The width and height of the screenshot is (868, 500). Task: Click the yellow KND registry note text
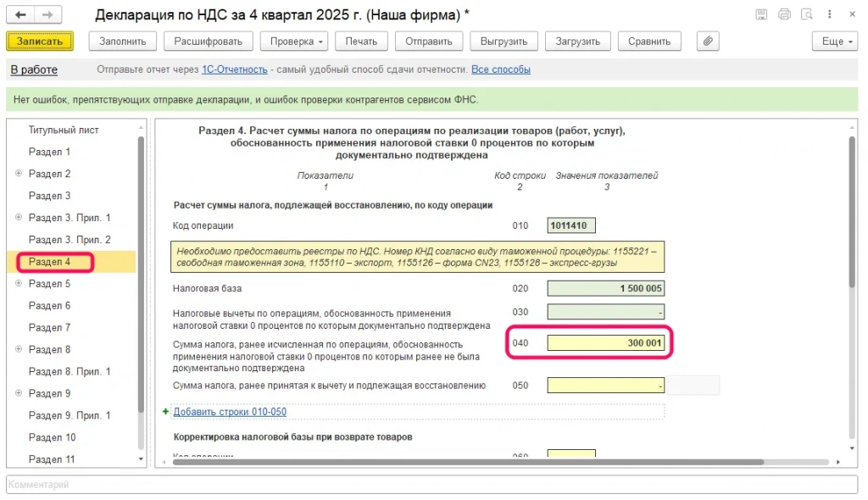[x=417, y=257]
